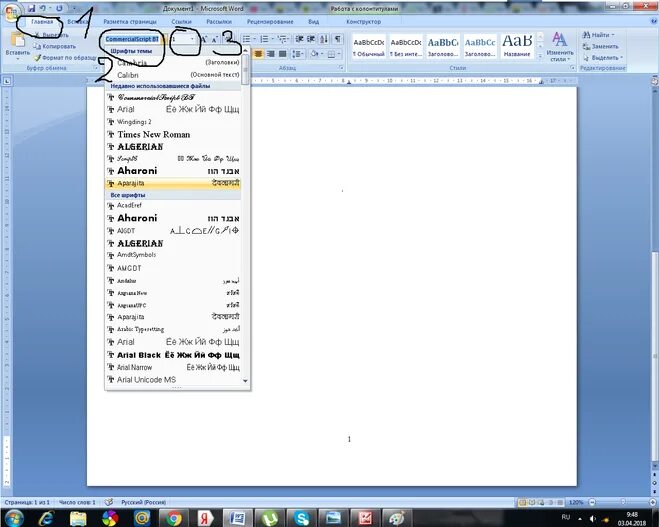Click Replace (Заменить)
Viewport: 659px width, 527px height.
601,46
